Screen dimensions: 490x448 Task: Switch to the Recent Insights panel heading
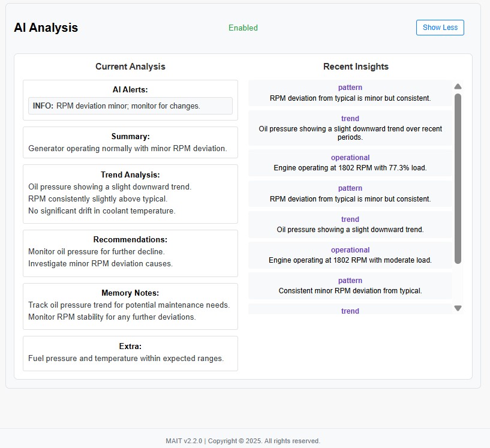[356, 67]
